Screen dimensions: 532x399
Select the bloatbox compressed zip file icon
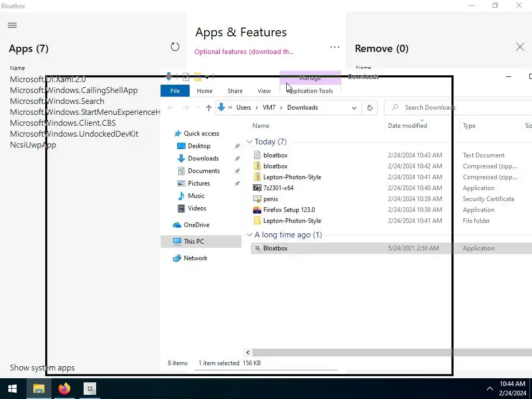click(257, 166)
